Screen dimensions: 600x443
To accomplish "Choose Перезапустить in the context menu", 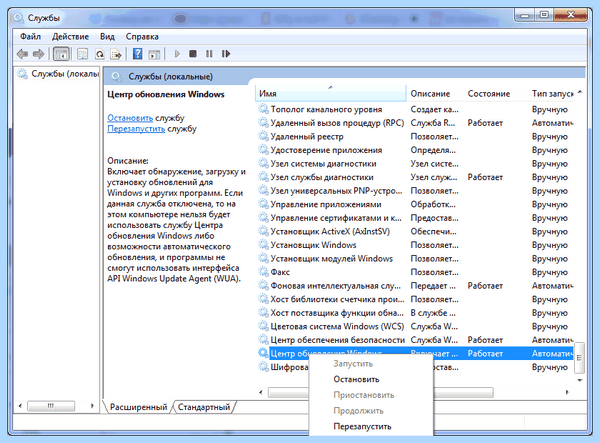I will [362, 427].
